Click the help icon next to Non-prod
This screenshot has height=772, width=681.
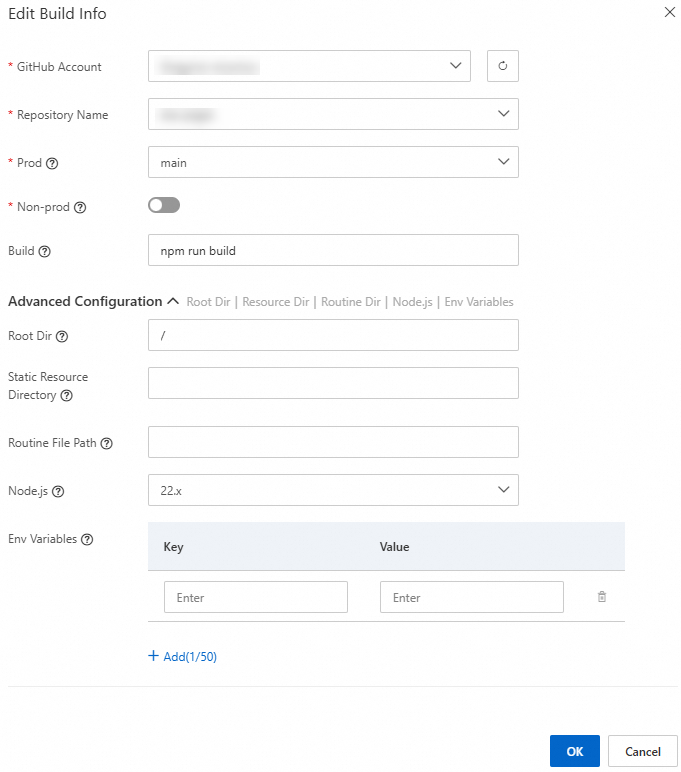[80, 208]
